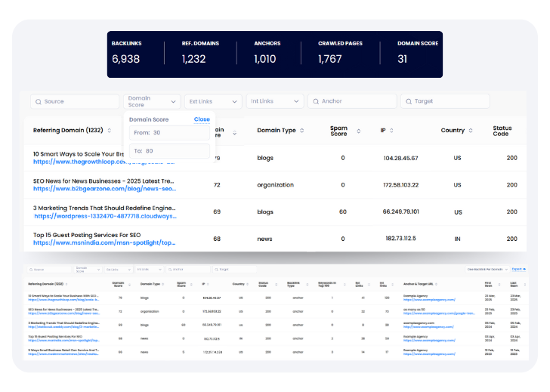Click sort arrows next to IP header
Viewport: 550px width, 392px height.
point(393,131)
